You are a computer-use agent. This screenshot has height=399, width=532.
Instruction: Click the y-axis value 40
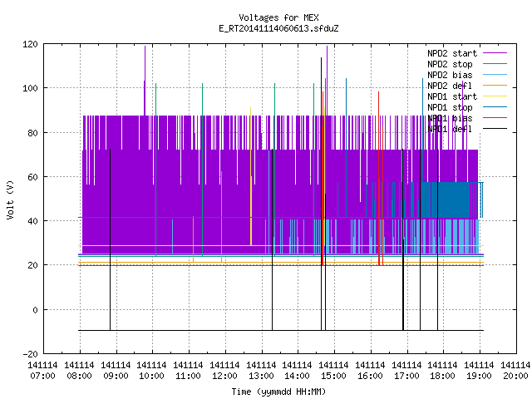coord(32,221)
